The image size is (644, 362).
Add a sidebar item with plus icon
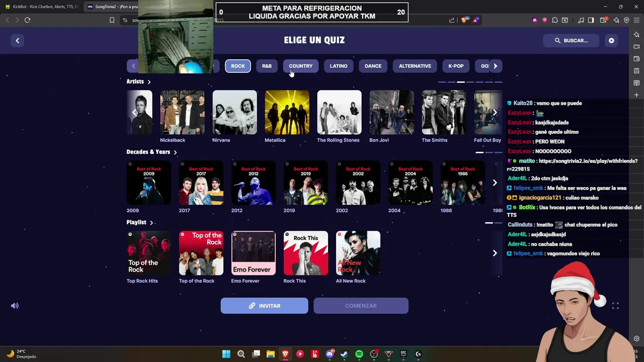coord(636,95)
